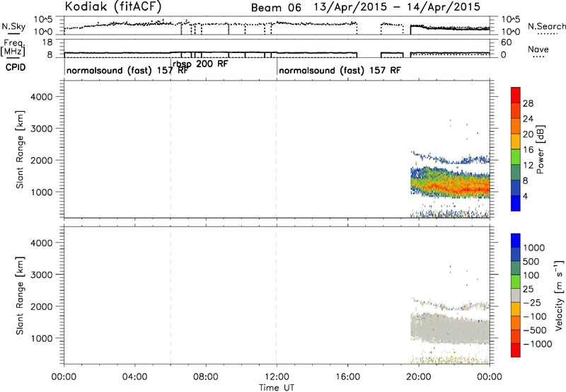
Task: Click the 16 tick label on power colorbar
Action: [528, 150]
